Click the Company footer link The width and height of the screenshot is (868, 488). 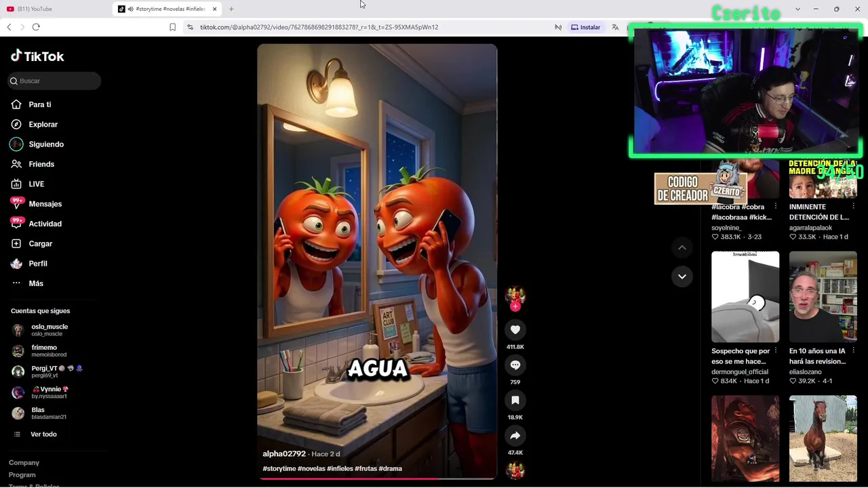tap(24, 463)
